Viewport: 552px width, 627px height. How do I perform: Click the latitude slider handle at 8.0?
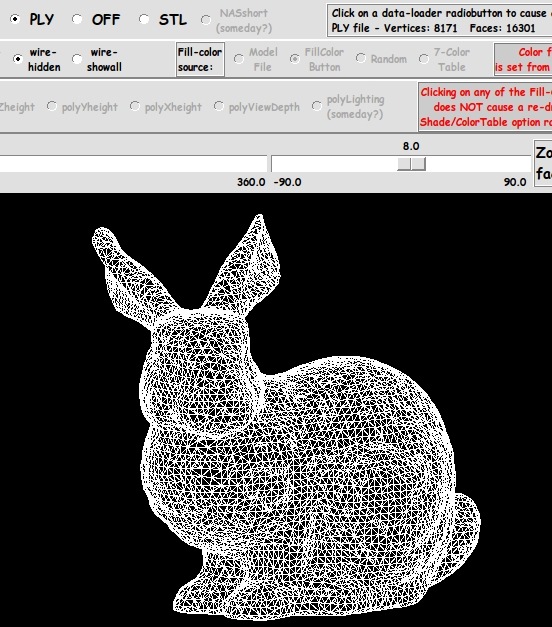click(x=411, y=164)
